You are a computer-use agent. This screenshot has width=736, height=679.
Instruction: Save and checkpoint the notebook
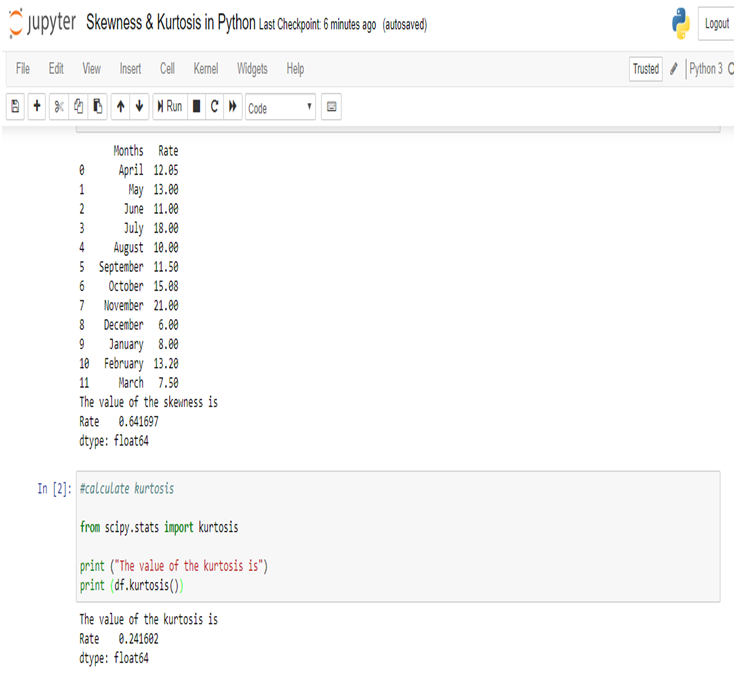point(15,107)
